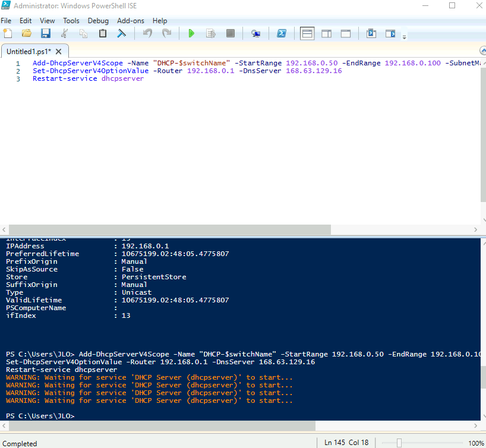The height and width of the screenshot is (448, 486).
Task: Open the Add-ons menu
Action: (x=131, y=21)
